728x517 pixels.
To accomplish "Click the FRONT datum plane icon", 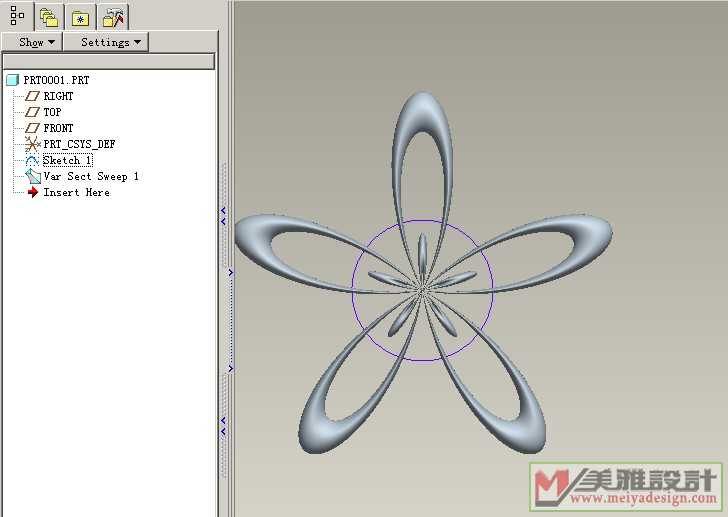I will pos(32,128).
